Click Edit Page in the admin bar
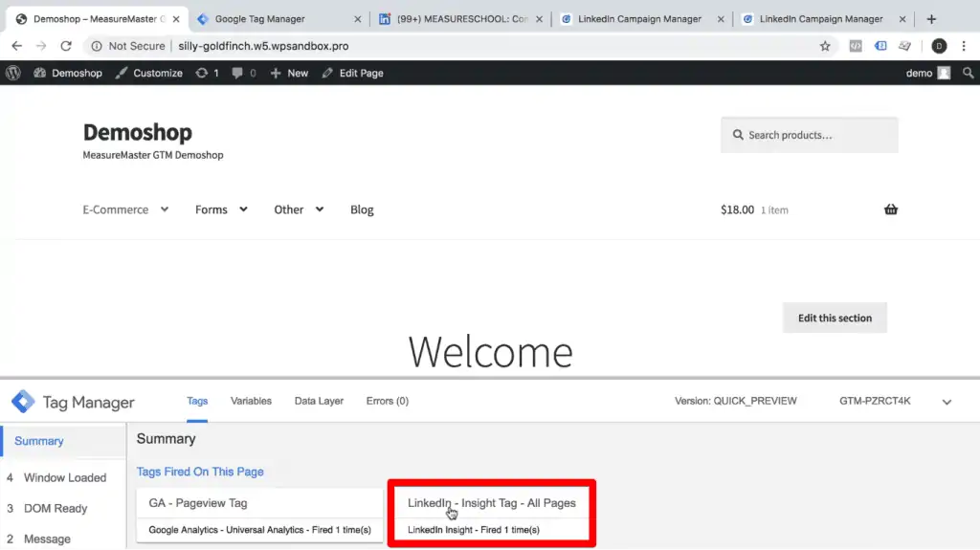Screen dimensions: 980x550 coord(352,73)
